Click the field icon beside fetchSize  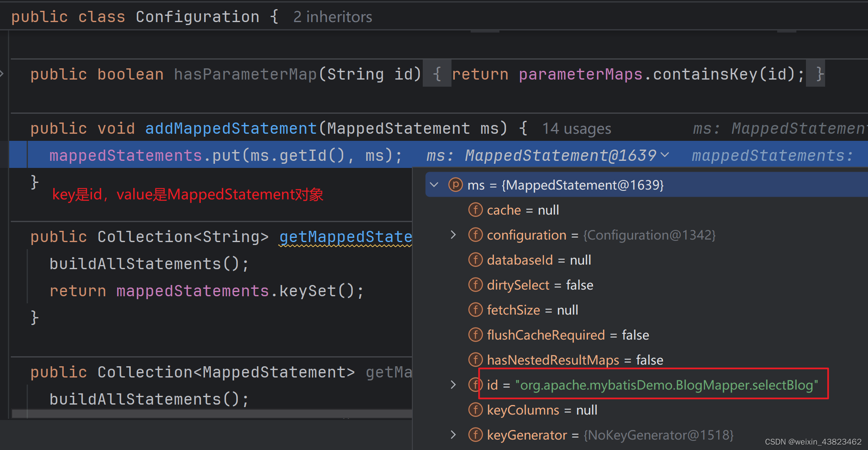pos(475,310)
